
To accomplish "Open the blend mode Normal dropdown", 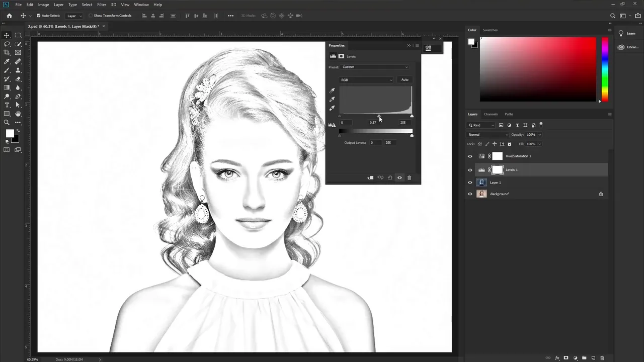I will (488, 135).
